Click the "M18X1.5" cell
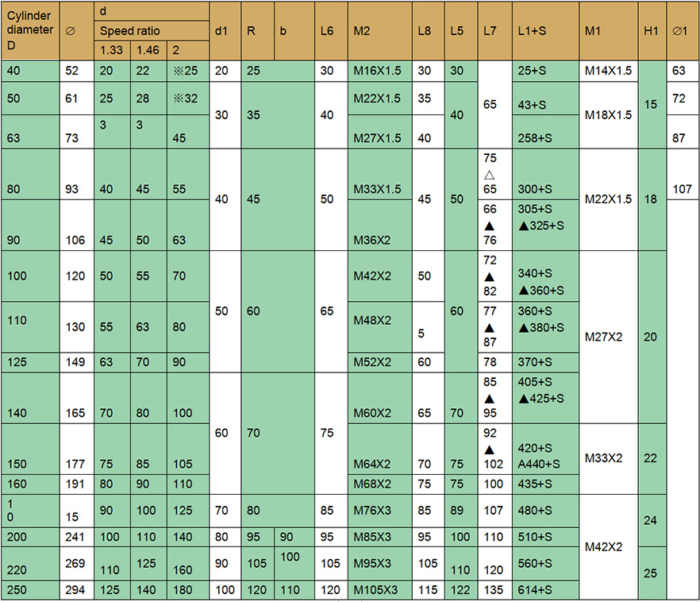Image resolution: width=700 pixels, height=602 pixels. (609, 115)
